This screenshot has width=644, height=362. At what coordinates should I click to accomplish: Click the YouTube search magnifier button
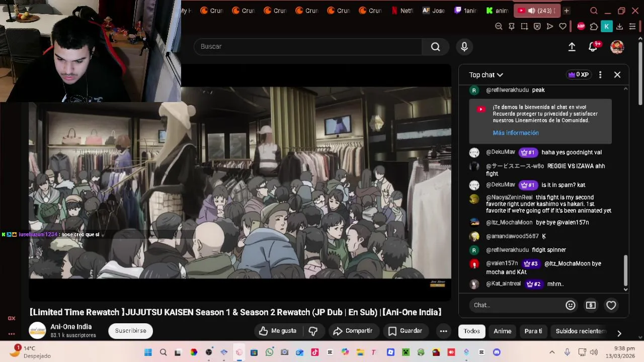(x=436, y=47)
